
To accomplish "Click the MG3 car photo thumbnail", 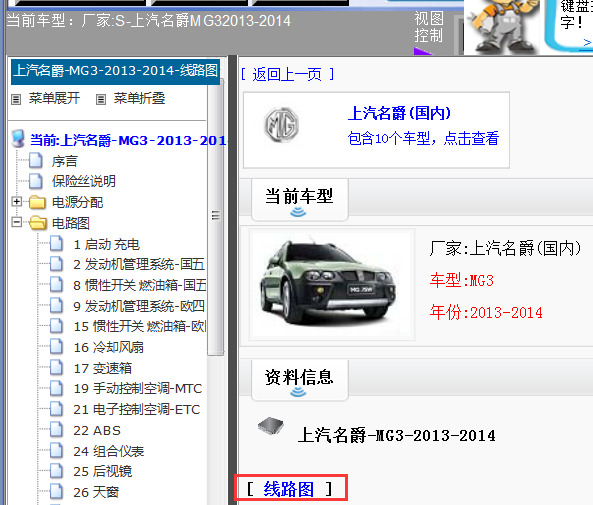I will click(x=331, y=284).
